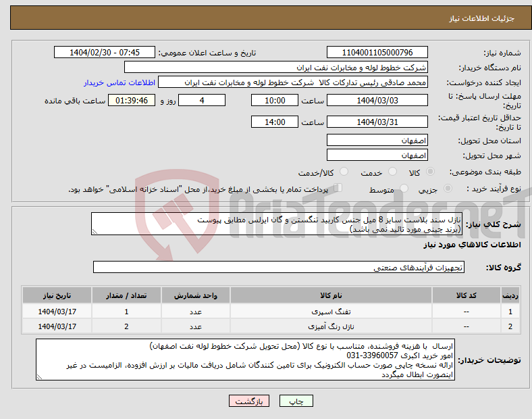The image size is (532, 419).
Task: Select the جزیی purchase type radio
Action: pos(448,188)
